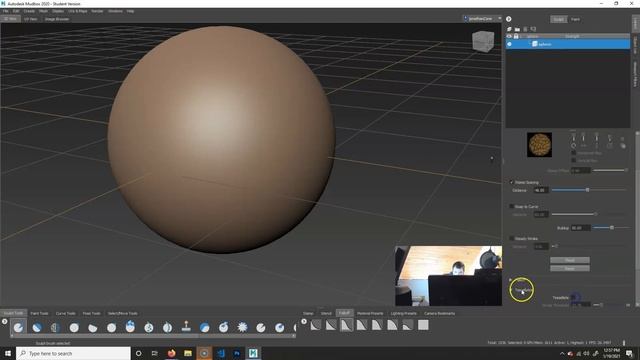Screen dimensions: 640x360
Task: Toggle visibility of the sphere layer
Action: click(x=509, y=44)
